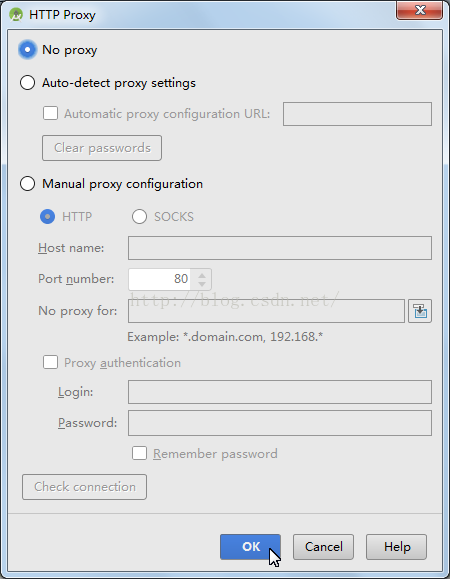
Task: Click the Cancel button
Action: [323, 547]
